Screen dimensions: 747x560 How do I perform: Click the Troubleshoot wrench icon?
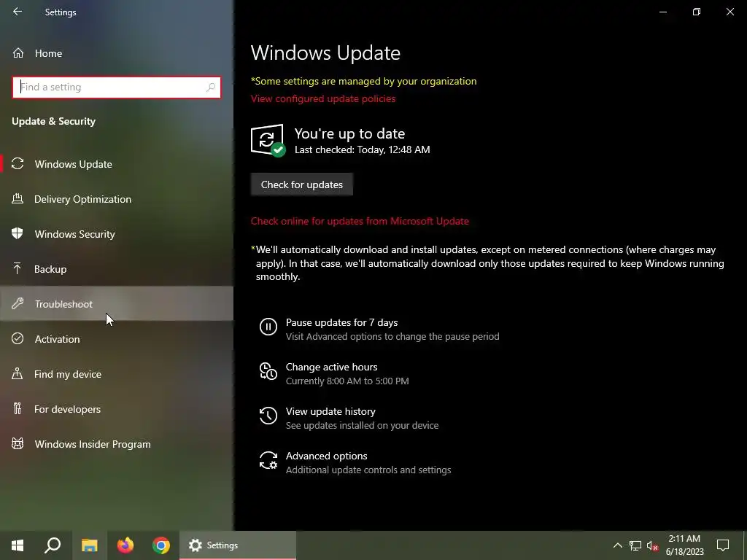[18, 303]
